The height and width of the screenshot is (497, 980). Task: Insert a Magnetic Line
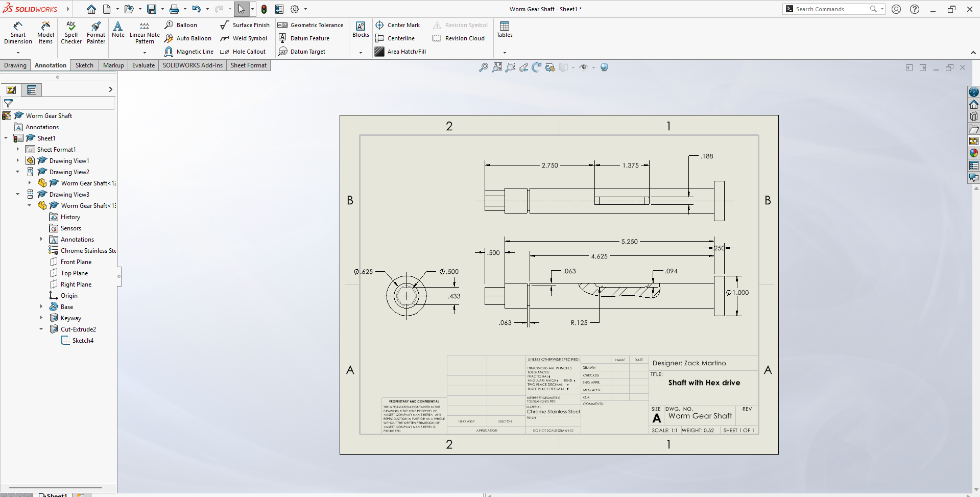[x=188, y=52]
